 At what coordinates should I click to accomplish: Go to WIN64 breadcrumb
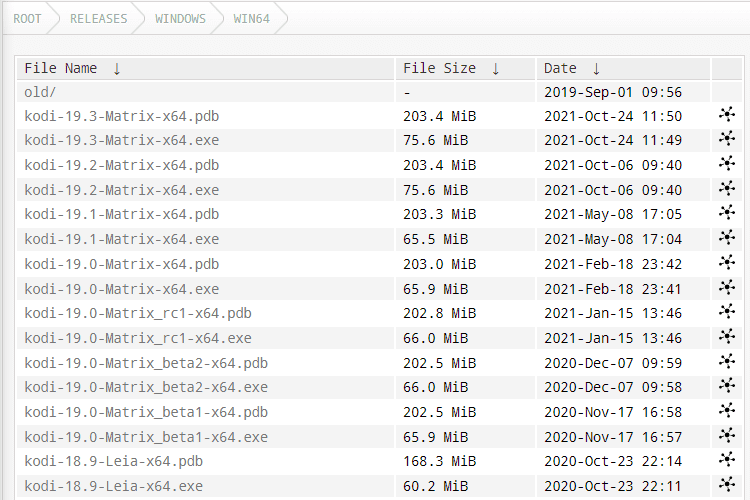[252, 19]
